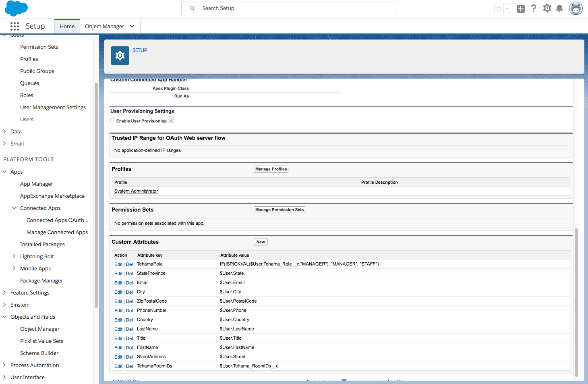The height and width of the screenshot is (384, 588).
Task: Open Profiles in the sidebar
Action: [x=29, y=59]
